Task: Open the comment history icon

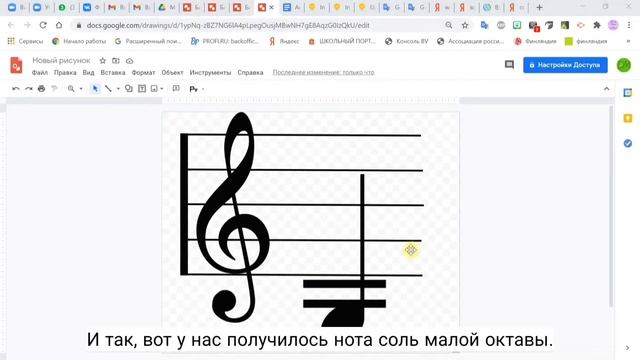Action: click(x=509, y=64)
